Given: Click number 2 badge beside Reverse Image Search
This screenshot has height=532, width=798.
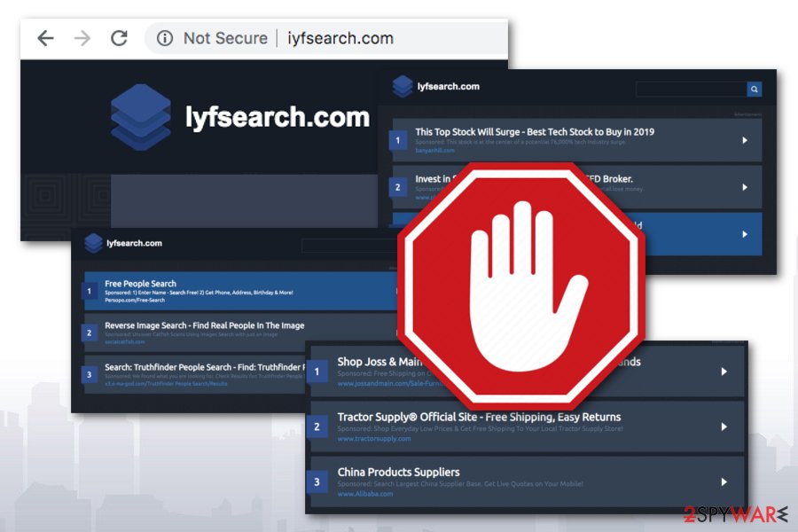Looking at the screenshot, I should [x=89, y=333].
